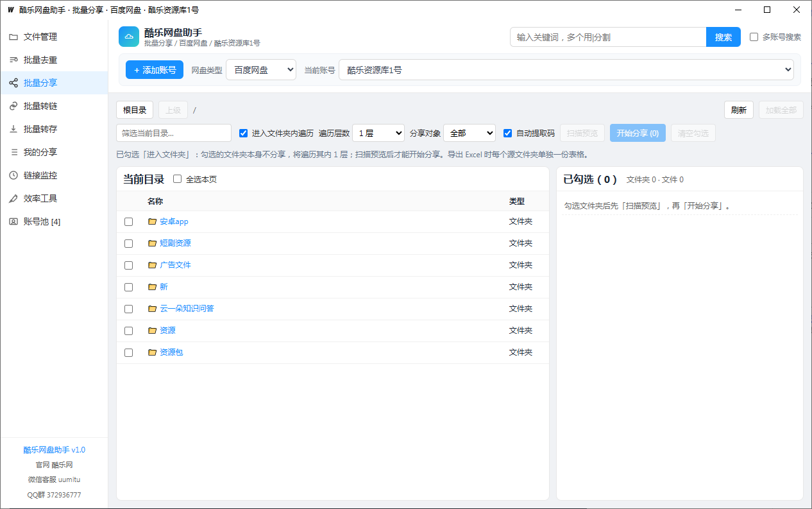Tick the checkbox for 短剧资源
The width and height of the screenshot is (812, 509).
coord(129,243)
